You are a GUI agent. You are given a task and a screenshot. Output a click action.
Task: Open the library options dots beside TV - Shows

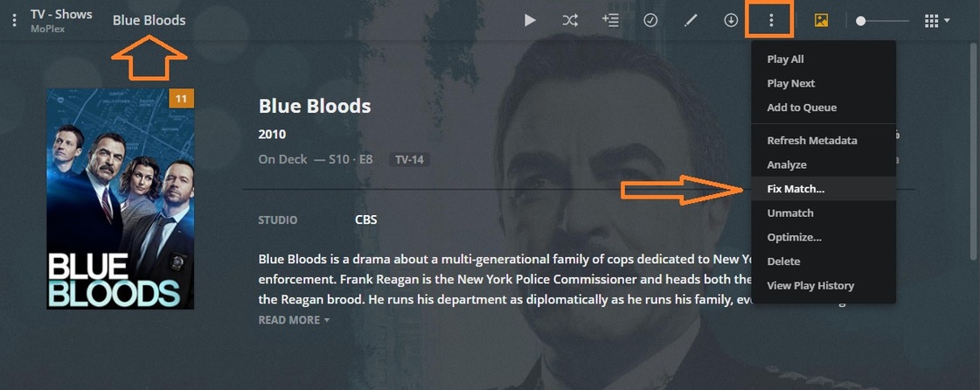click(x=14, y=21)
